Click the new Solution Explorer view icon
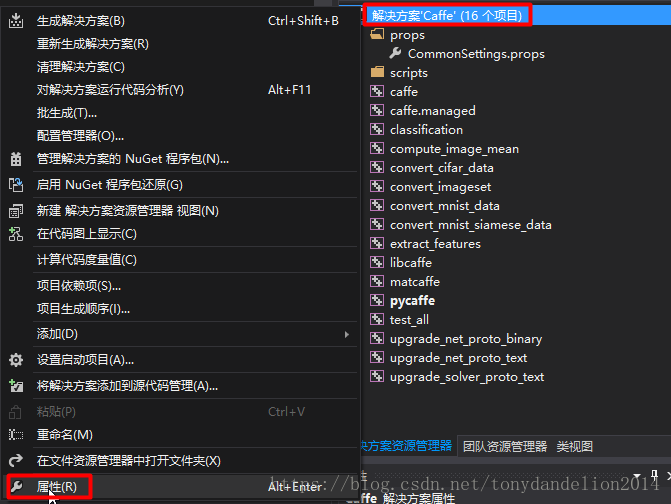This screenshot has width=671, height=504. click(16, 210)
